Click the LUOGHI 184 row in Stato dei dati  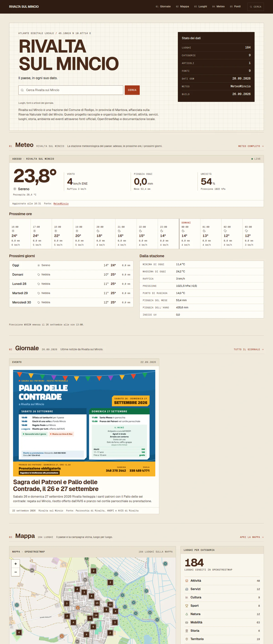[x=216, y=48]
